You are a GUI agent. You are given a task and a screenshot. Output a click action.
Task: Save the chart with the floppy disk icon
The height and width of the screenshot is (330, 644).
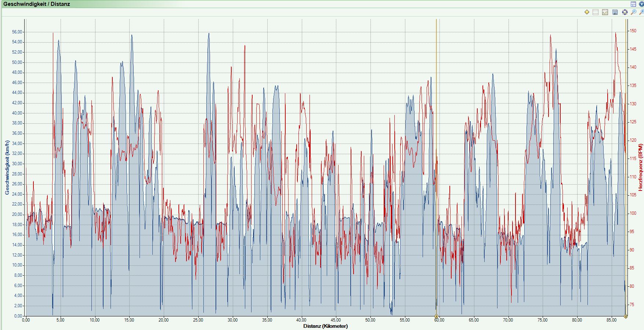(615, 12)
